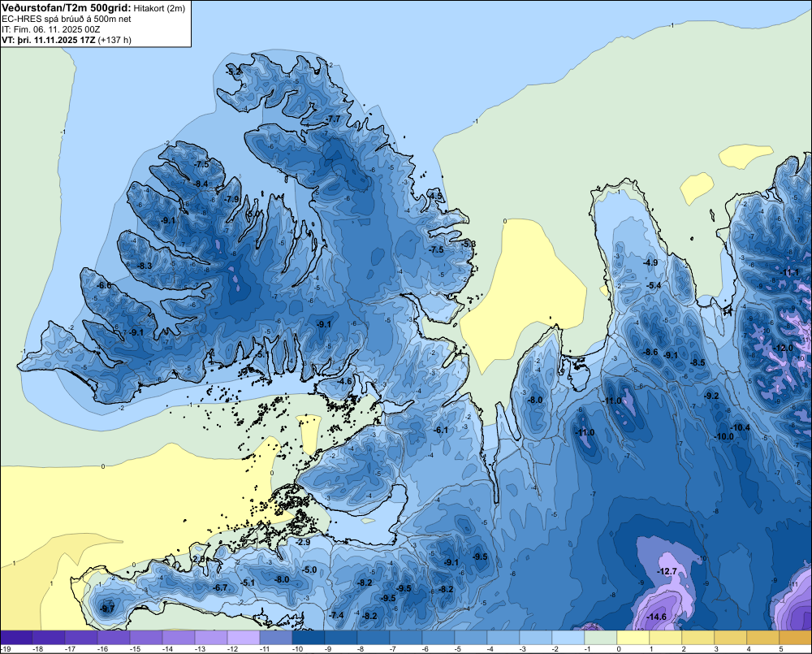This screenshot has width=812, height=654.
Task: Click the -6.1 temperature value
Action: coord(440,430)
